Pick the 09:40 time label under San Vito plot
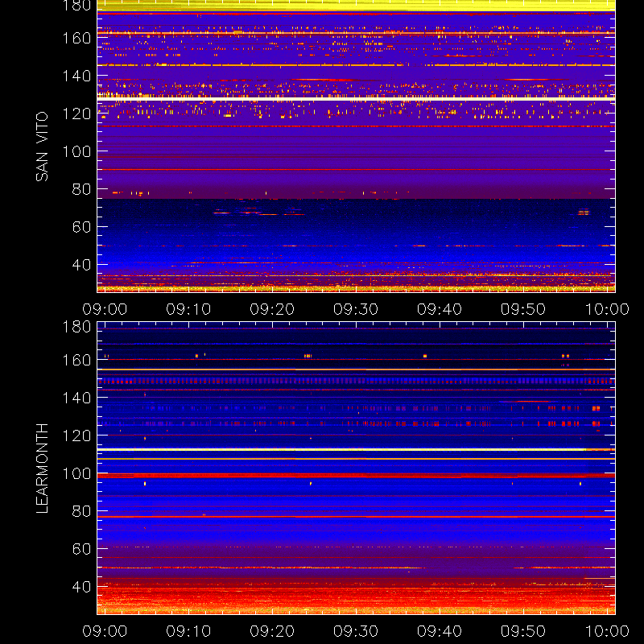Viewport: 644px width, 644px height. pyautogui.click(x=440, y=309)
